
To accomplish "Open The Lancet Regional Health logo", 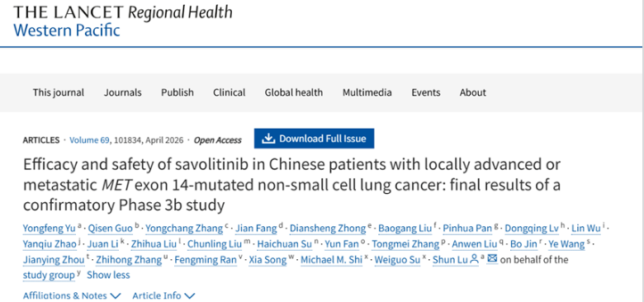I will 122,21.
